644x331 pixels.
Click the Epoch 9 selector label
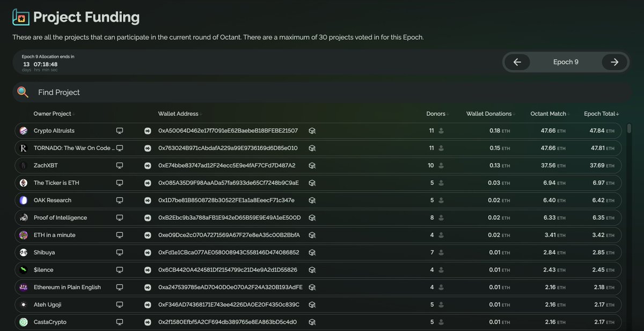566,62
